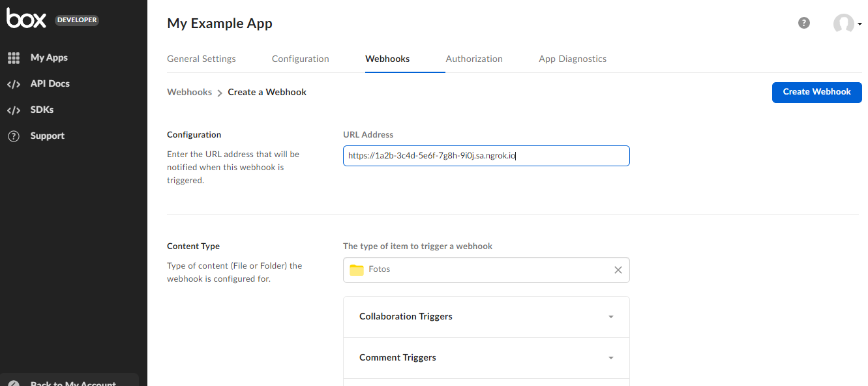Remove the selected Fotos folder
The height and width of the screenshot is (386, 868).
click(618, 270)
